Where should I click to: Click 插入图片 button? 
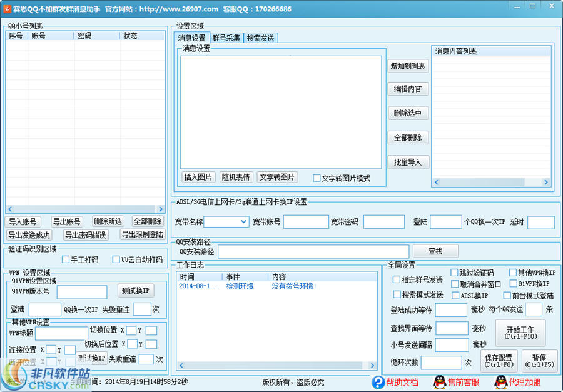(x=198, y=177)
